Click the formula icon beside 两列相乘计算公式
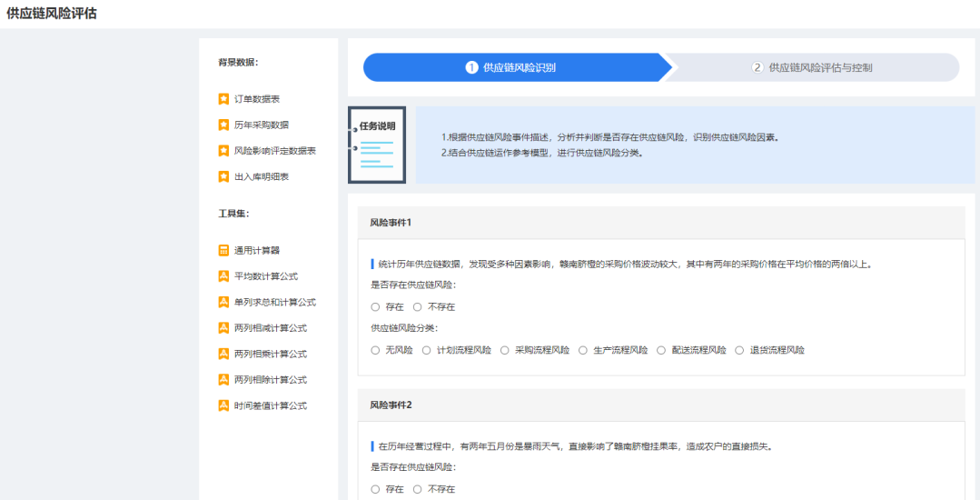 click(x=223, y=355)
